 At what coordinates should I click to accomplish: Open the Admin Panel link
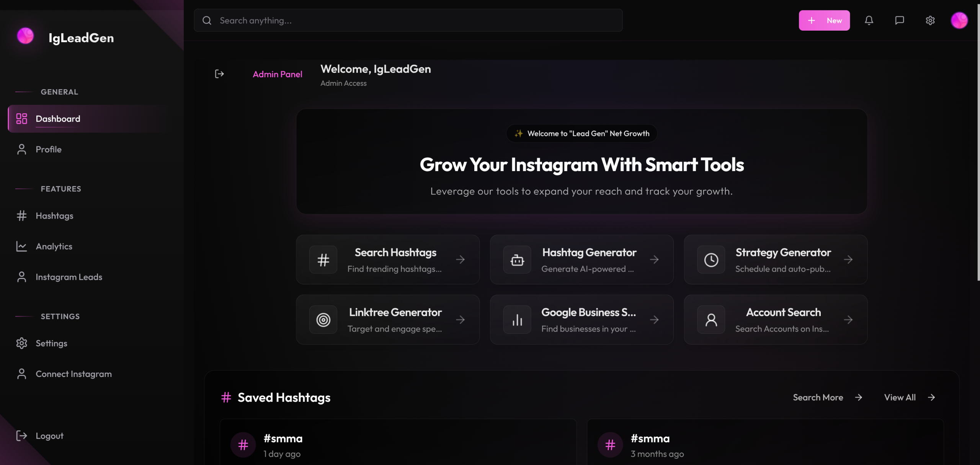coord(277,74)
